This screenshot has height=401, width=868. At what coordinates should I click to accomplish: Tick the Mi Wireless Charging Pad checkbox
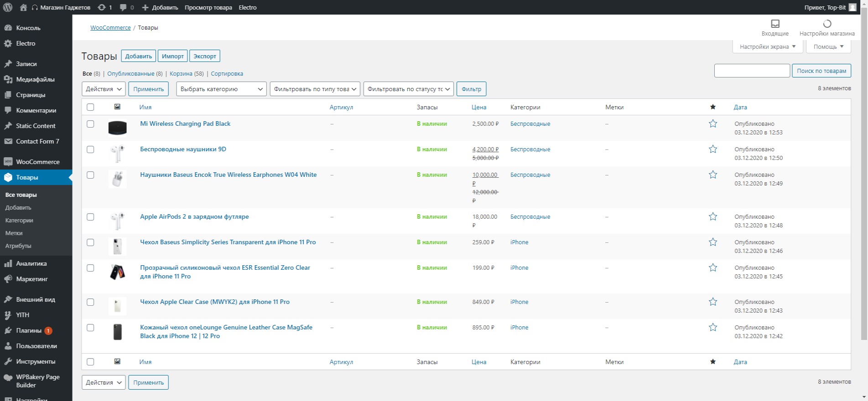(x=90, y=124)
